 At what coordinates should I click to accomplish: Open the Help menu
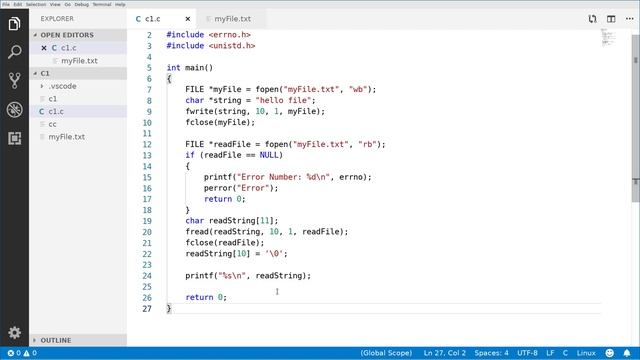120,4
